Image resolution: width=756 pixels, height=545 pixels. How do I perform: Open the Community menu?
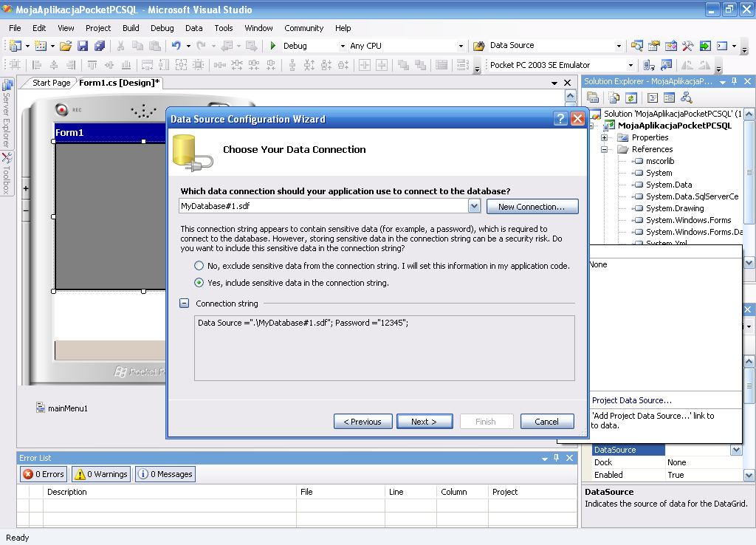click(x=303, y=28)
